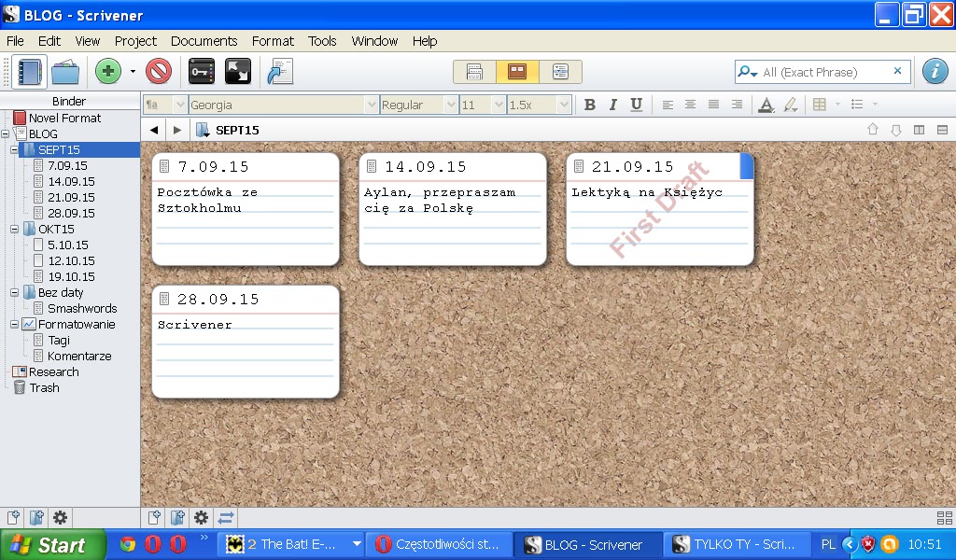
Task: Collapse the Formatowanie folder in Binder
Action: (x=15, y=324)
